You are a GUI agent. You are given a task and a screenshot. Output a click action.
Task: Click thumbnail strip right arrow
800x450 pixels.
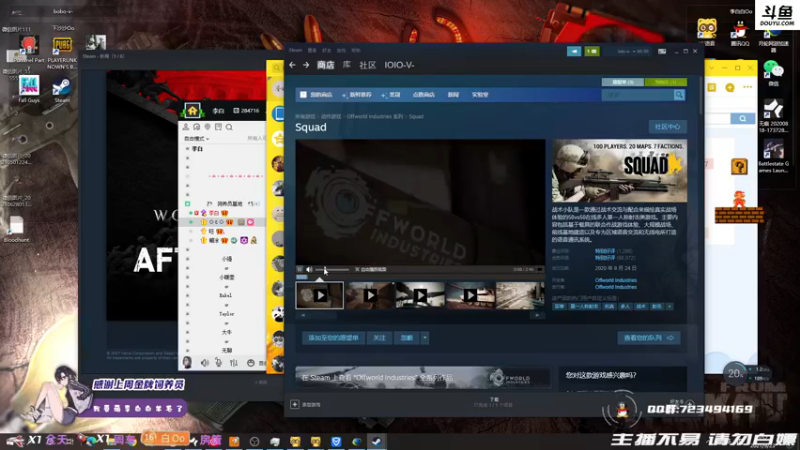coord(537,316)
